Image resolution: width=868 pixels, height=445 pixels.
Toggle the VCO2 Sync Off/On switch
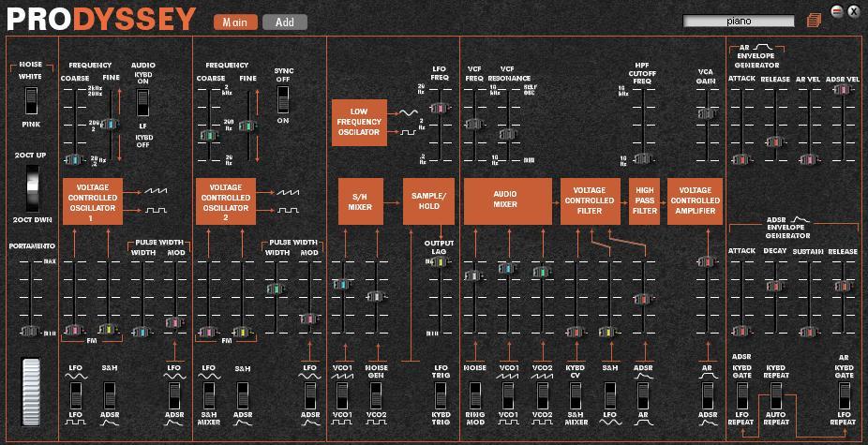click(x=283, y=99)
